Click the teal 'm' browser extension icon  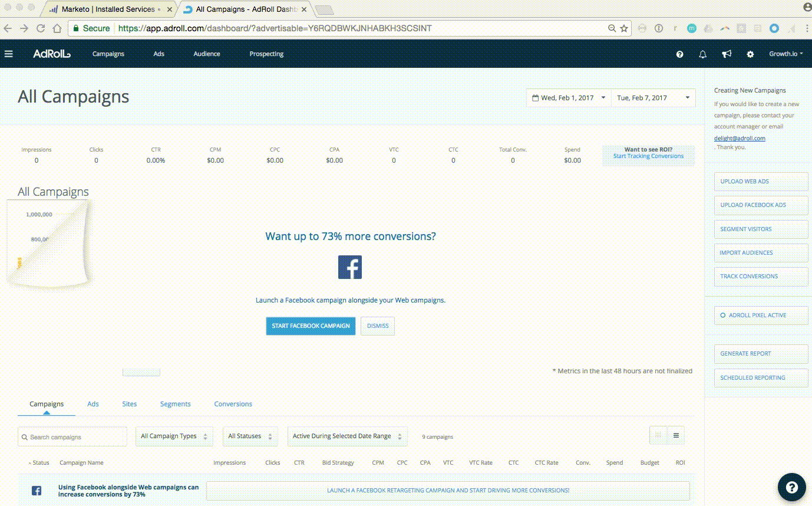(x=692, y=28)
